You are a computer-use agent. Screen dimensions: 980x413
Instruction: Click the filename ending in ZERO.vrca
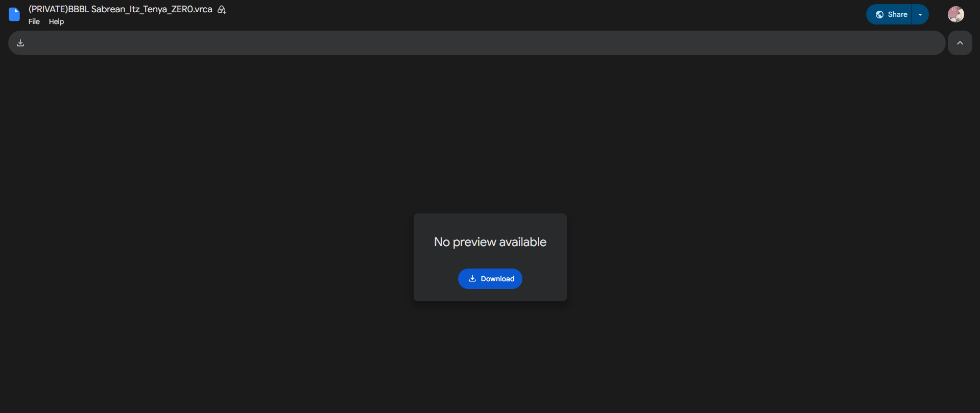point(121,9)
